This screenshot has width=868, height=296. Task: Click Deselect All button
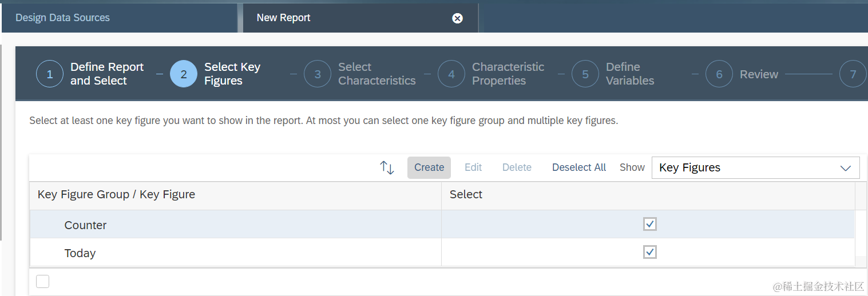coord(579,167)
